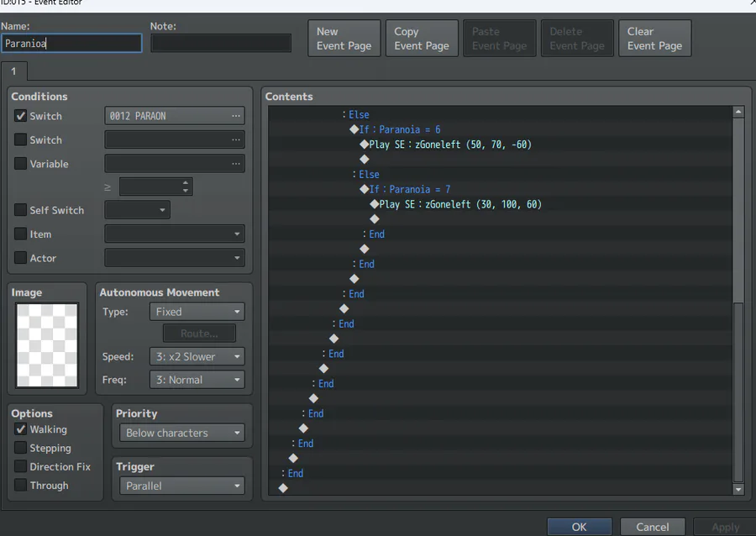The width and height of the screenshot is (756, 536).
Task: Select the 'If : Paranoia = 6' command line
Action: click(x=500, y=129)
